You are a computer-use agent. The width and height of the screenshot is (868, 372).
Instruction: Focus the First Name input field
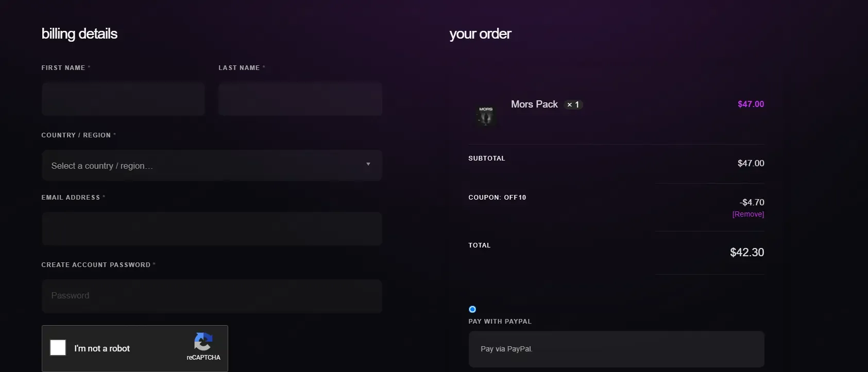point(123,99)
